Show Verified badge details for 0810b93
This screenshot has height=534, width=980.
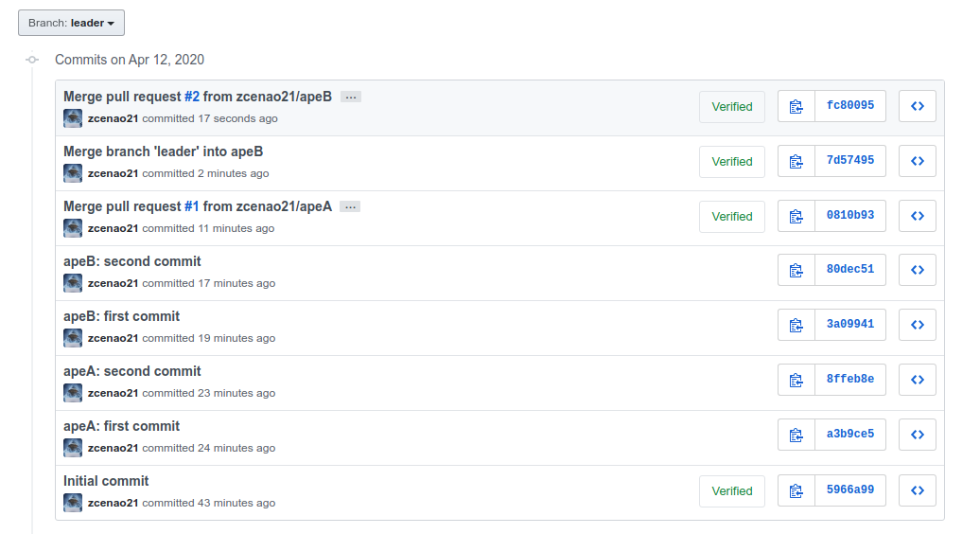732,217
